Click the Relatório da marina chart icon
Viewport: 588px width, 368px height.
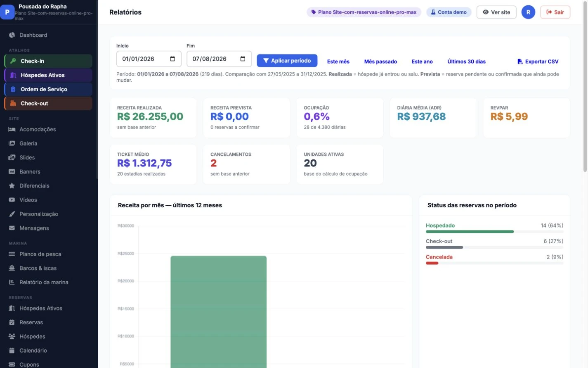point(12,282)
